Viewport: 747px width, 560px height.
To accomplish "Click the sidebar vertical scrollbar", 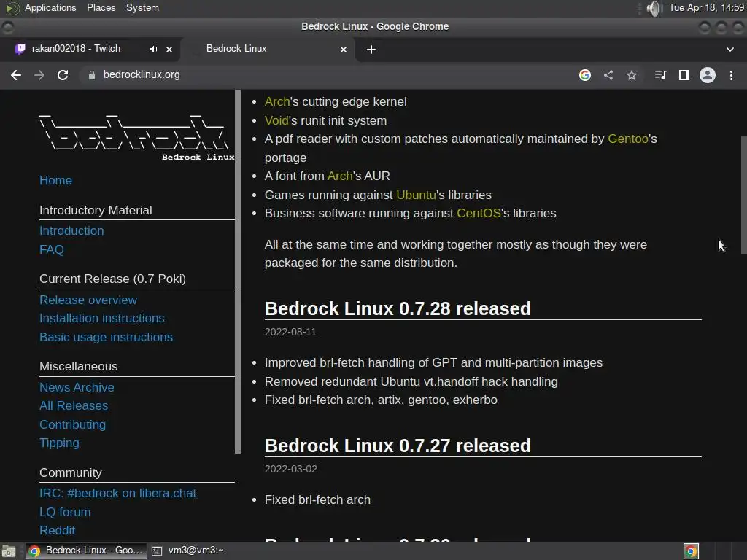I will pyautogui.click(x=238, y=271).
